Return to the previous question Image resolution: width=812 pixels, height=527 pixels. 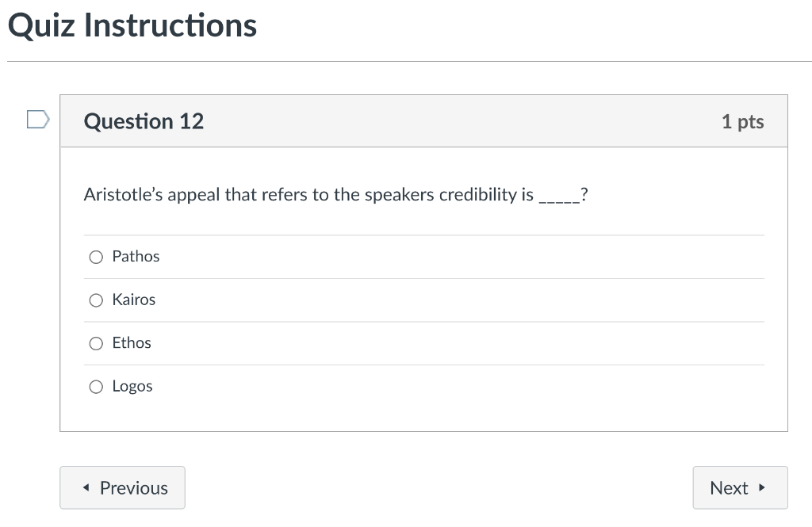pos(122,488)
